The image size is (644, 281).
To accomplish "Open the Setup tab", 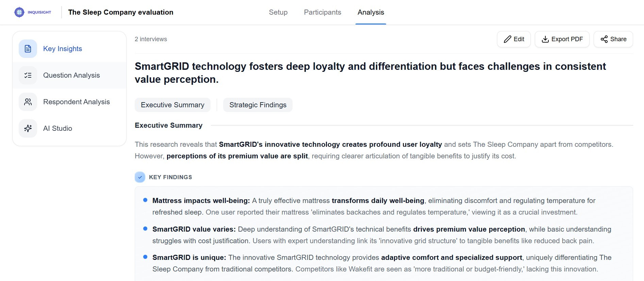I will (278, 12).
